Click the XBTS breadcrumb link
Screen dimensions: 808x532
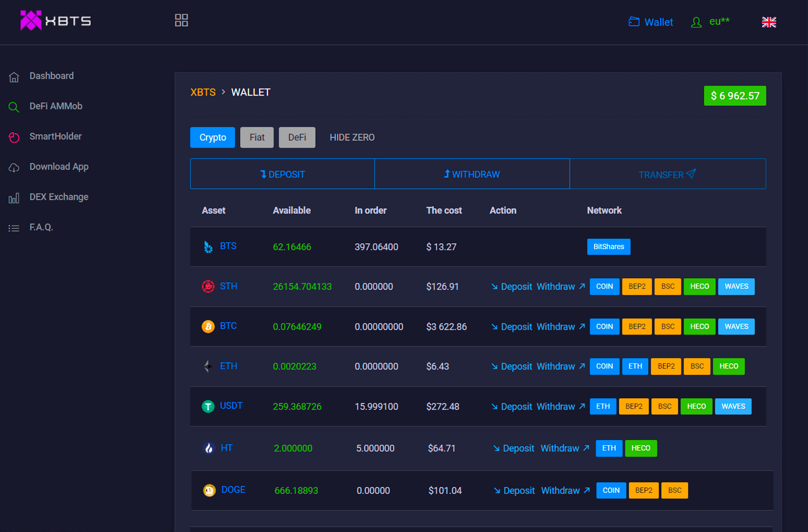[x=203, y=92]
